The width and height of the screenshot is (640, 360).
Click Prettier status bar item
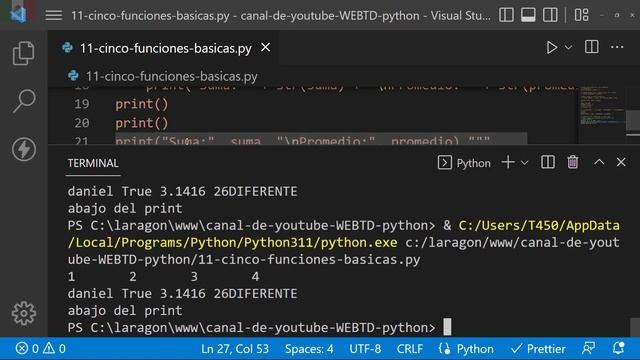coord(538,349)
